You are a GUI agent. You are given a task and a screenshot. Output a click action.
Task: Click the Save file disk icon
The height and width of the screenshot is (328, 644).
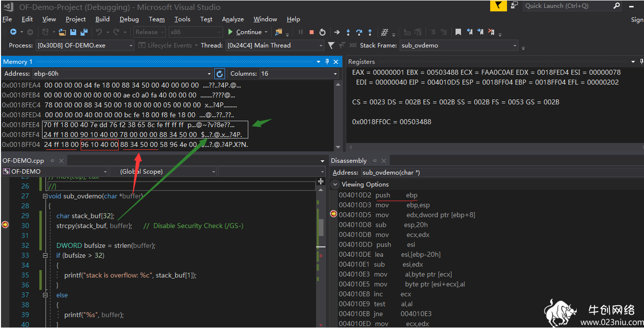(73, 32)
